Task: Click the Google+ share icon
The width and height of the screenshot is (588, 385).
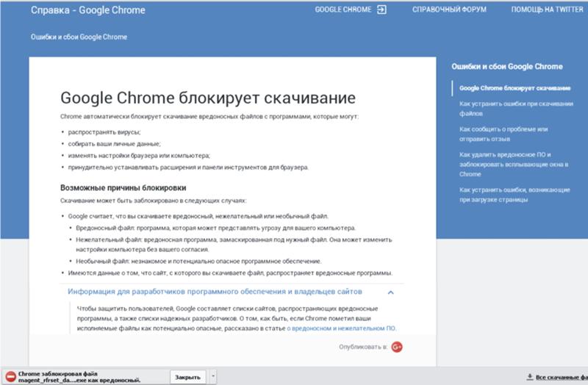Action: (x=397, y=347)
